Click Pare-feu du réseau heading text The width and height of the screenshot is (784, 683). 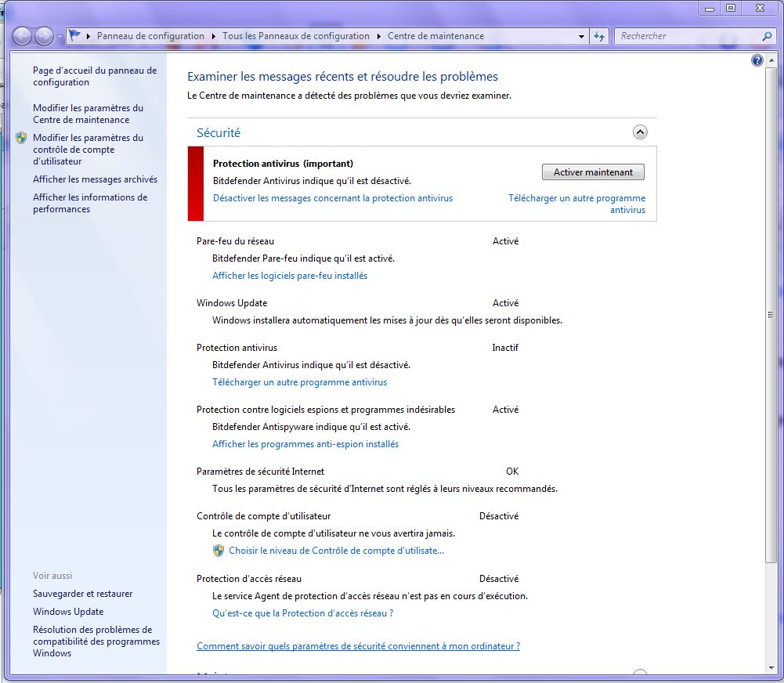coord(235,241)
